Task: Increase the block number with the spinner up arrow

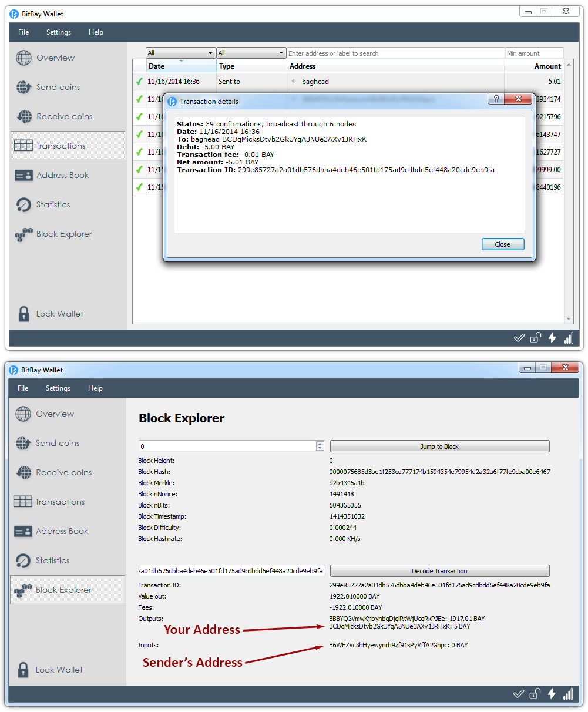Action: click(320, 444)
